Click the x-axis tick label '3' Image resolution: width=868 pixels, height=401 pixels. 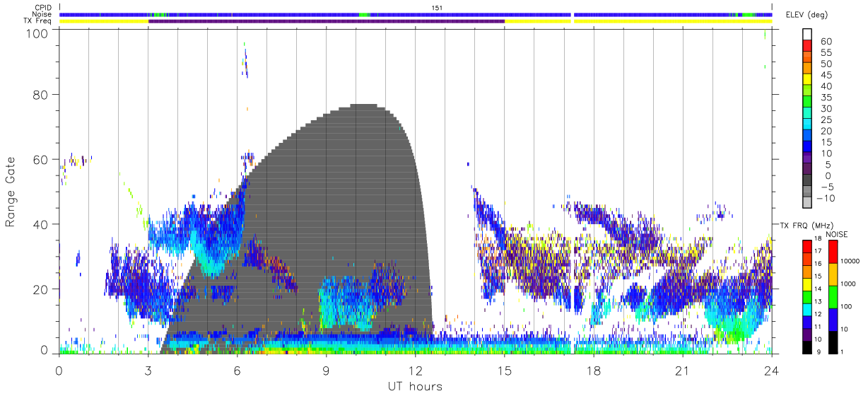(x=148, y=371)
